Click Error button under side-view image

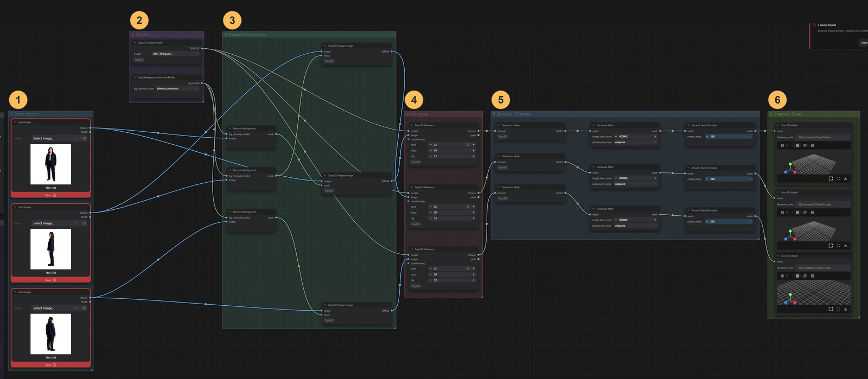coord(50,280)
